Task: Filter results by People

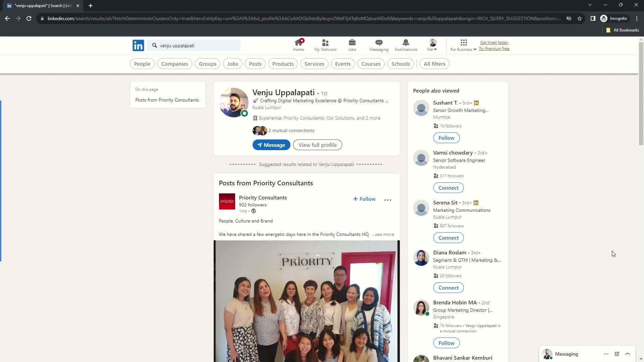Action: (x=142, y=64)
